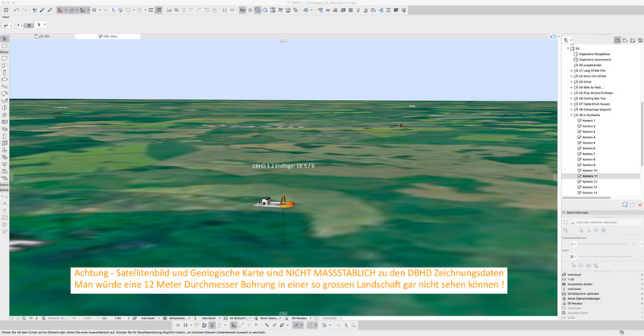Click the Save icon in the top toolbar

[6, 10]
